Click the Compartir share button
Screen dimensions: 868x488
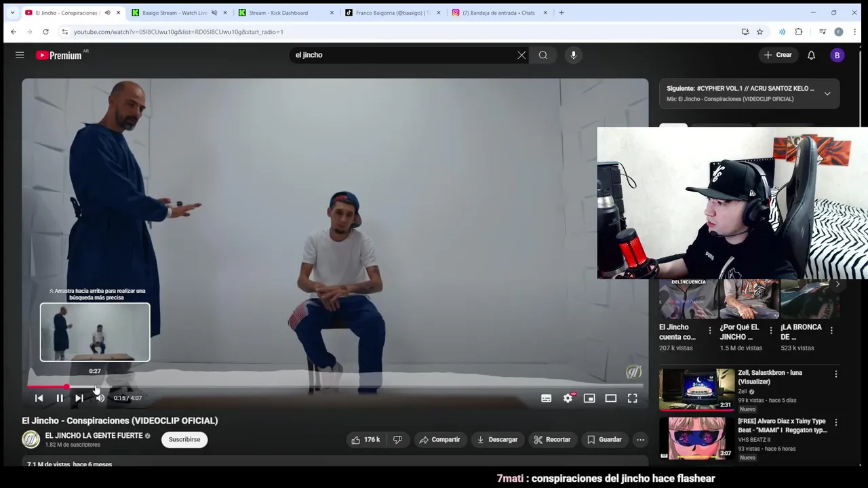439,440
